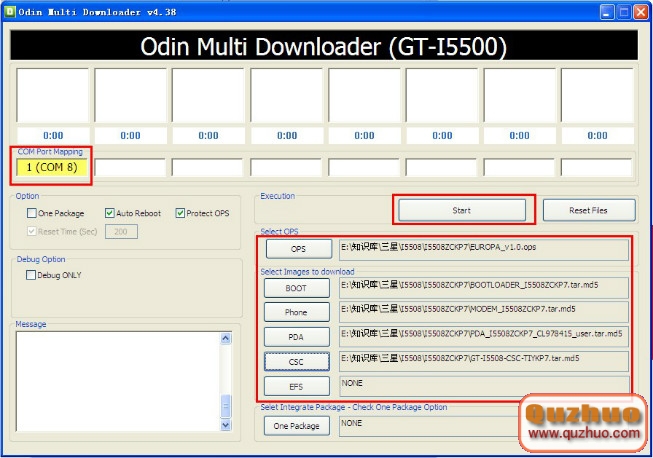This screenshot has width=653, height=458.
Task: Click the Message box scrollbar thumb
Action: point(226,406)
